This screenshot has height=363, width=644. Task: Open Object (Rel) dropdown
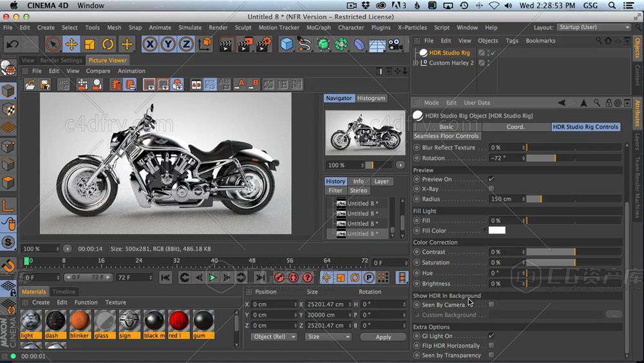coord(274,337)
